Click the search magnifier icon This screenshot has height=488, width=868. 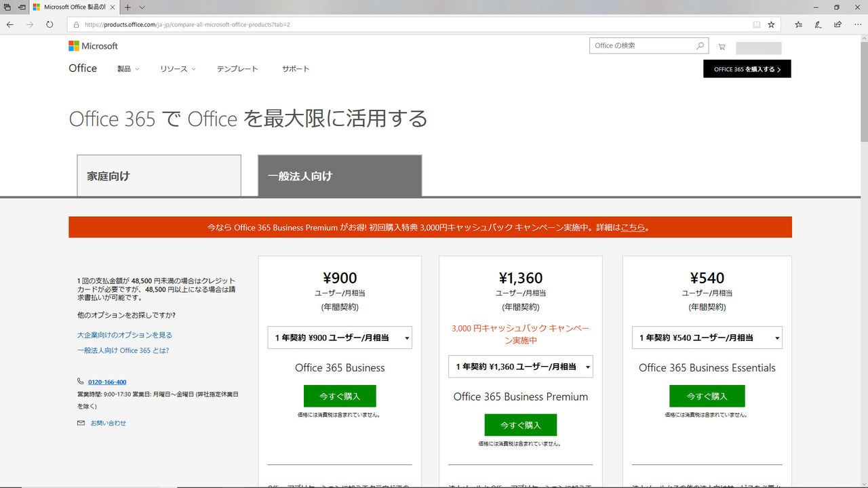click(701, 46)
